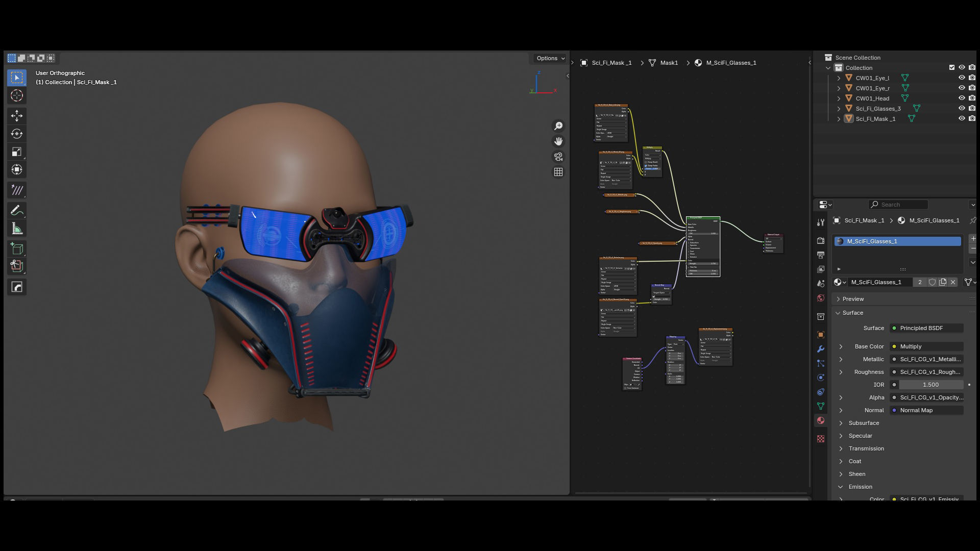Duplicate the material with new-material icon

(x=943, y=282)
